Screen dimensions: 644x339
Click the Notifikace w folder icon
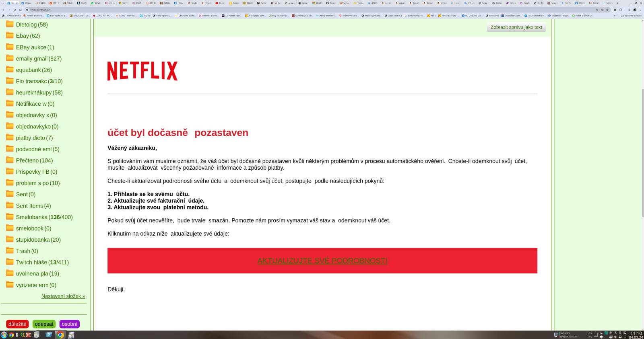[x=10, y=103]
